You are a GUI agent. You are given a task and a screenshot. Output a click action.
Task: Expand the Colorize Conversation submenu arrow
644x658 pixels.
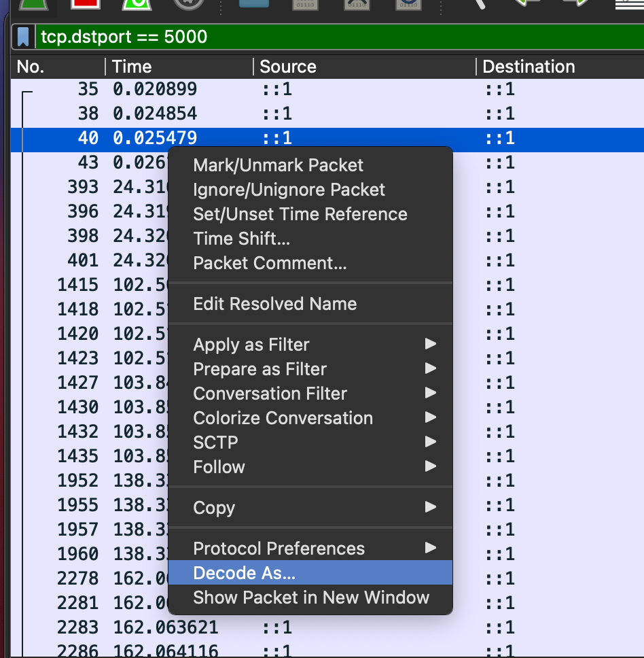click(431, 417)
